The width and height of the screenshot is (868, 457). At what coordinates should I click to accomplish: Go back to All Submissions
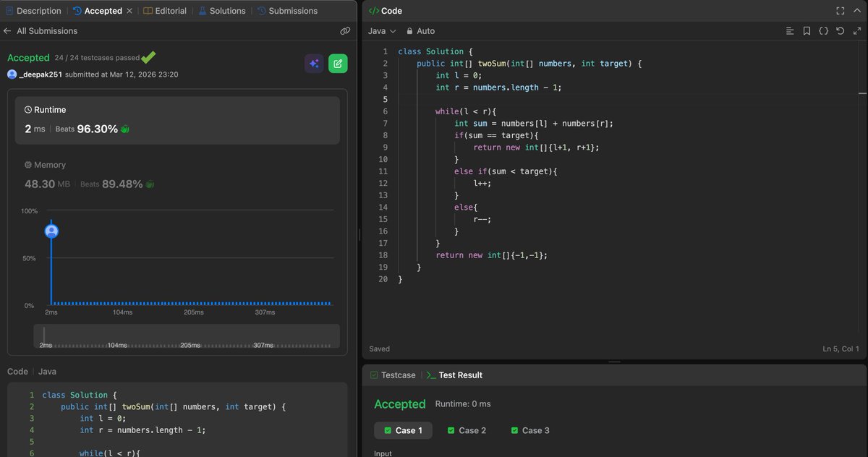[41, 31]
